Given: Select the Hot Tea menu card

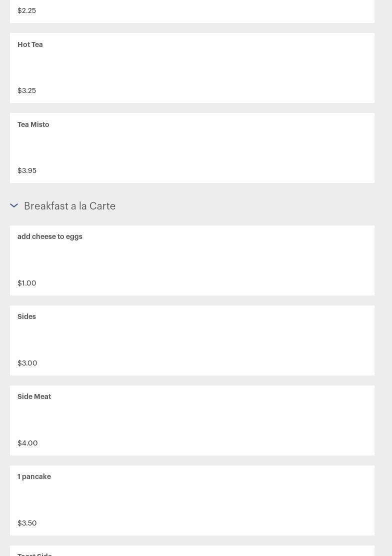Looking at the screenshot, I should (x=192, y=68).
